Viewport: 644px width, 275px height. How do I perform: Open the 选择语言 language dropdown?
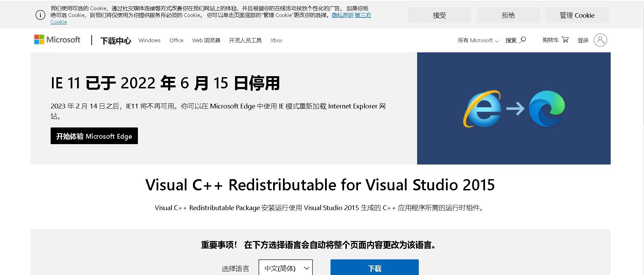[x=285, y=268]
